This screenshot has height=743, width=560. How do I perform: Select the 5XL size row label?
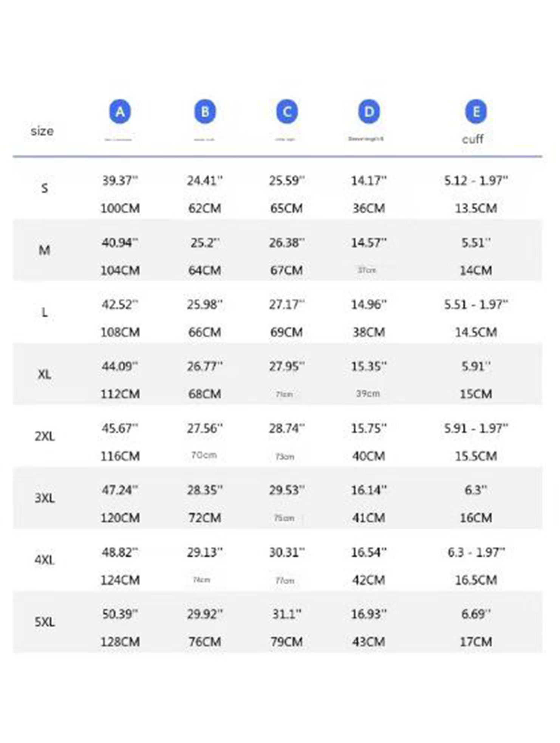point(45,622)
